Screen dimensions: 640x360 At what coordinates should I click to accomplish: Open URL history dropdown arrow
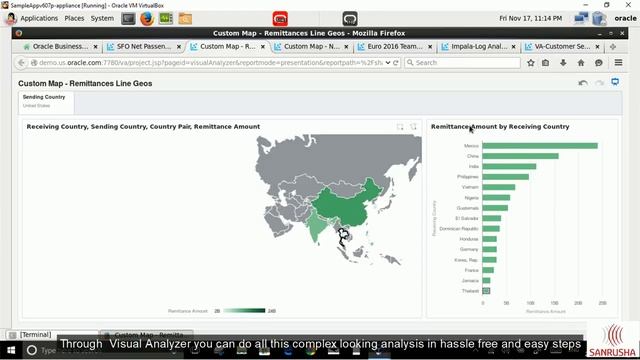388,63
